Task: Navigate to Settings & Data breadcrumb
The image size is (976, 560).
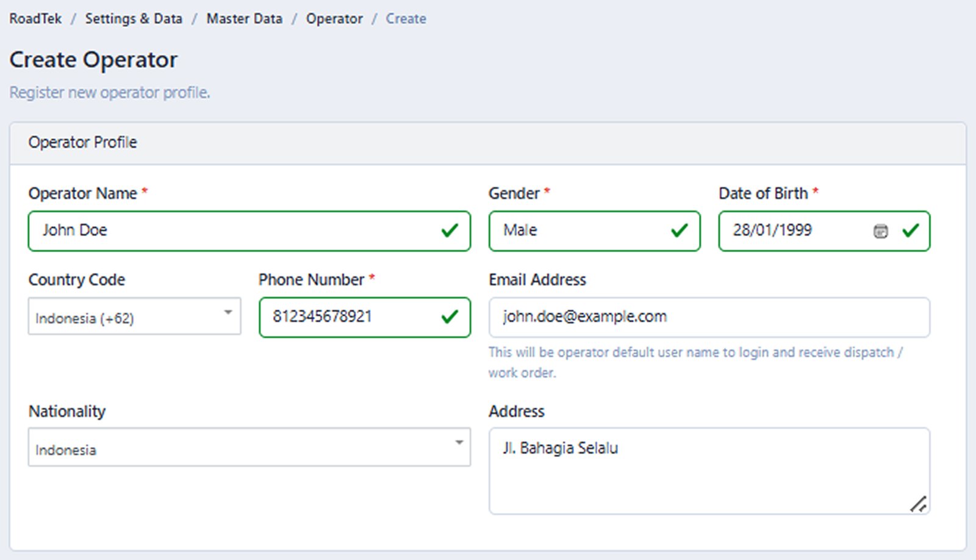Action: pyautogui.click(x=134, y=19)
